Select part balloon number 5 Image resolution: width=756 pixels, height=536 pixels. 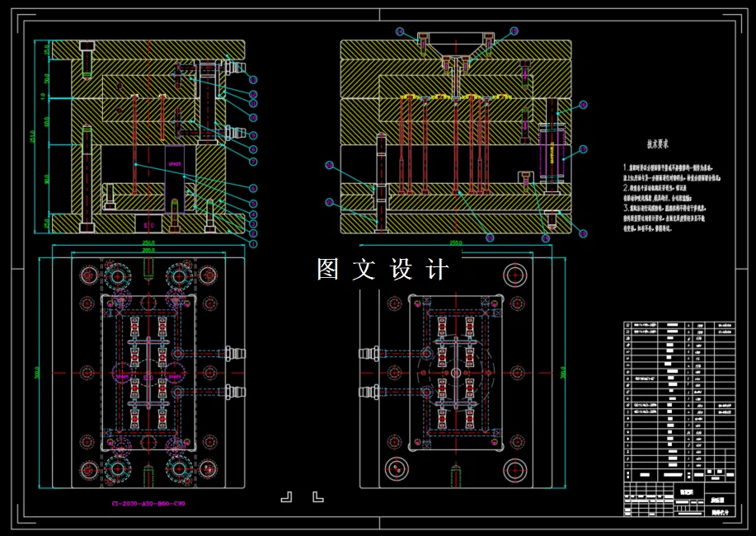[253, 204]
